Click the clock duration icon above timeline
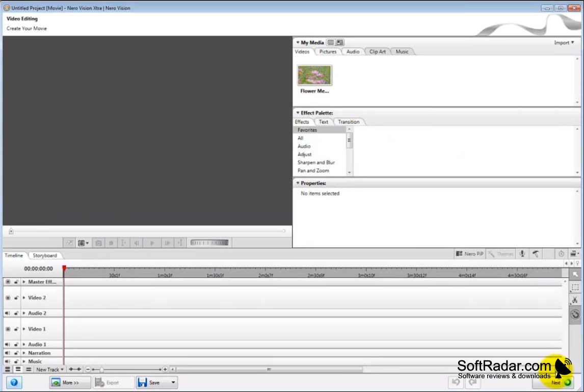Image resolution: width=584 pixels, height=392 pixels. [x=561, y=254]
